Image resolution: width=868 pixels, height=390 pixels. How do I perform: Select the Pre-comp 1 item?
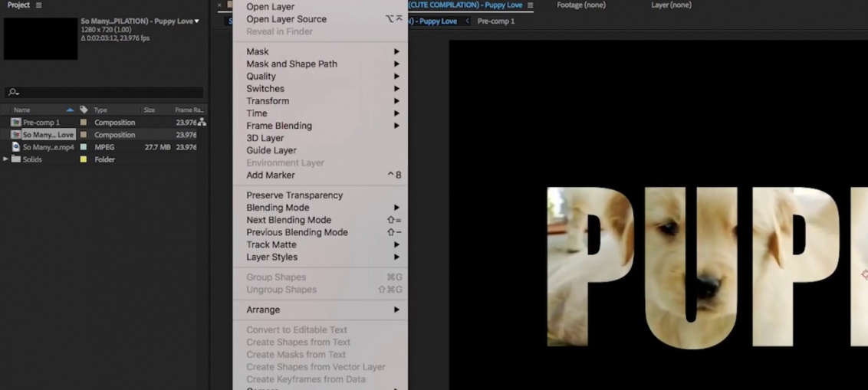[x=41, y=123]
